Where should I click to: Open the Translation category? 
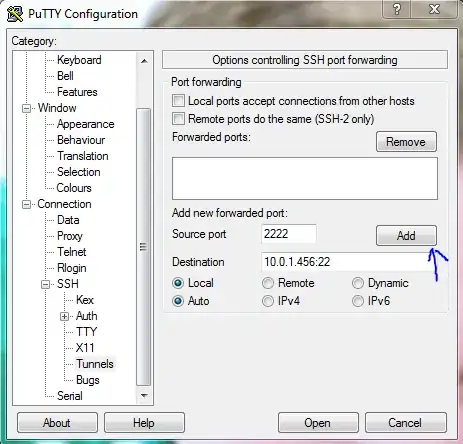pyautogui.click(x=83, y=156)
